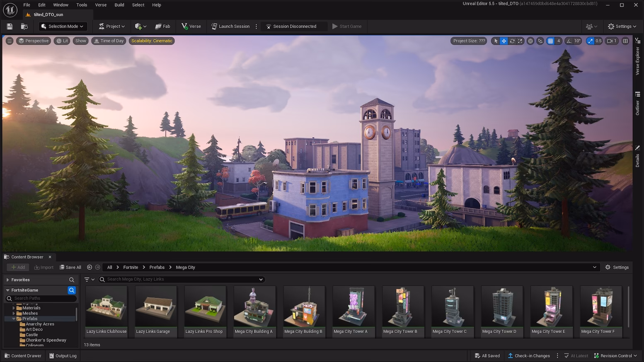Choose the viewport select mode arrow tool
The width and height of the screenshot is (644, 362).
[x=496, y=41]
